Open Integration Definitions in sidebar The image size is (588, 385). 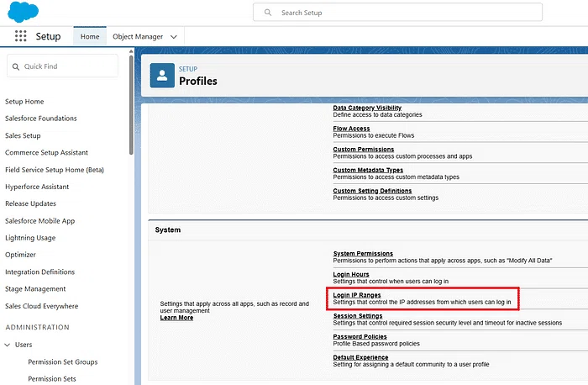coord(40,272)
